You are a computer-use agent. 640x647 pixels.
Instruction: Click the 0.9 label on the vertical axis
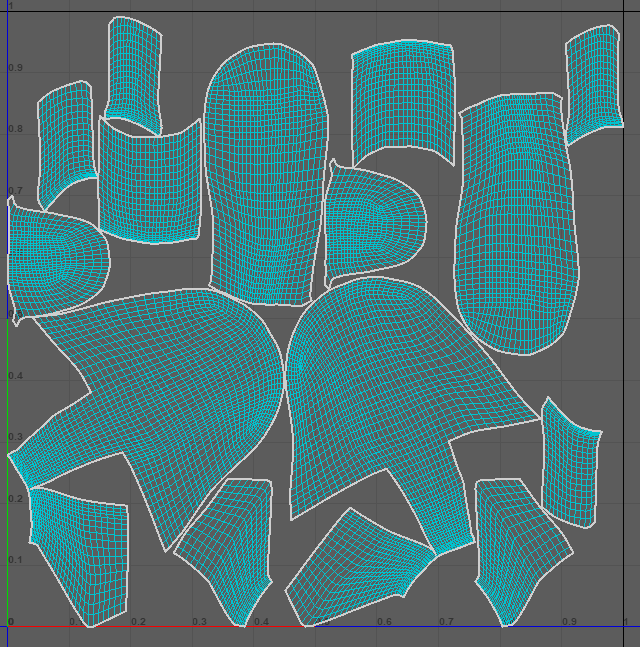(14, 68)
